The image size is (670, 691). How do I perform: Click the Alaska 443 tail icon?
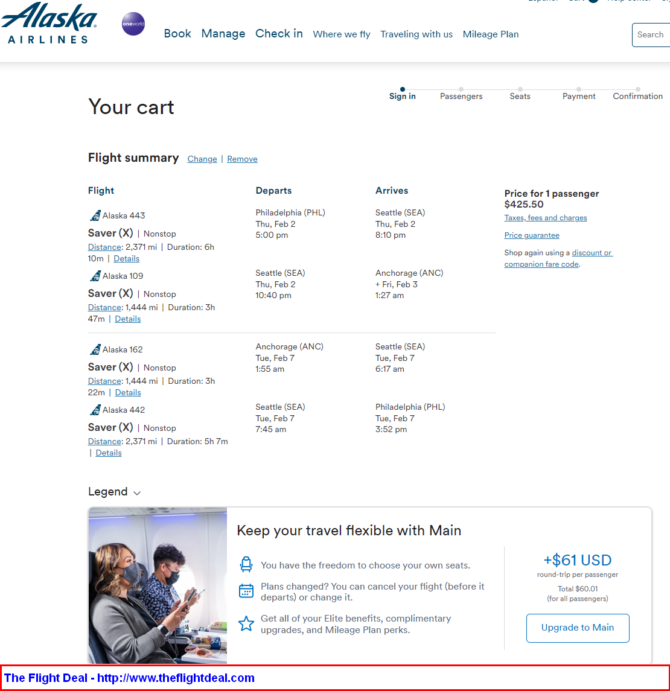[95, 215]
